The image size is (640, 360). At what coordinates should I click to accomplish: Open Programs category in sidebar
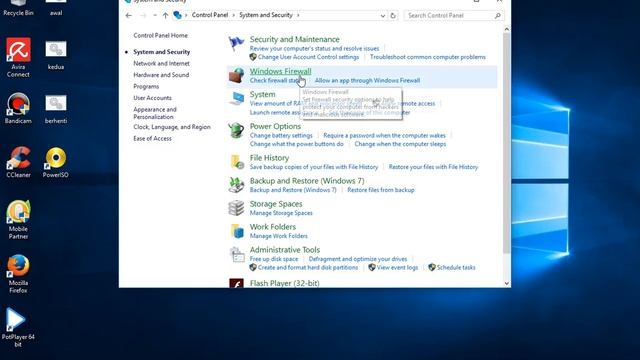point(146,86)
